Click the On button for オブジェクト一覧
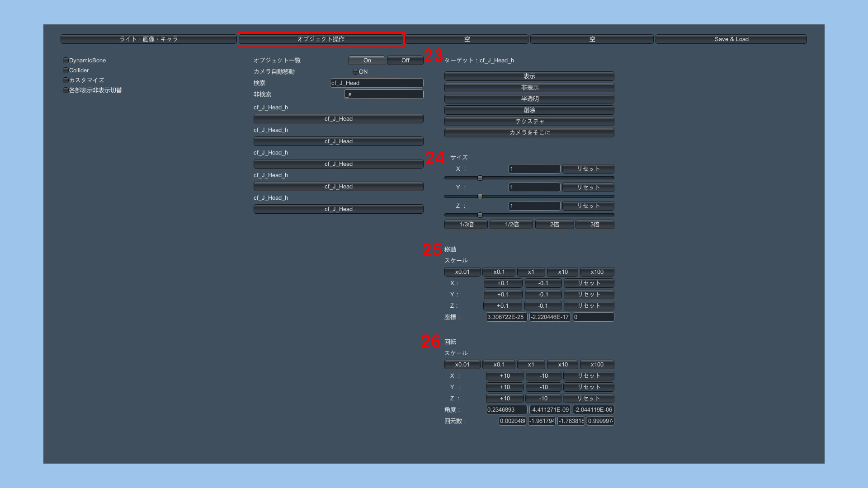The width and height of the screenshot is (868, 488). click(367, 60)
